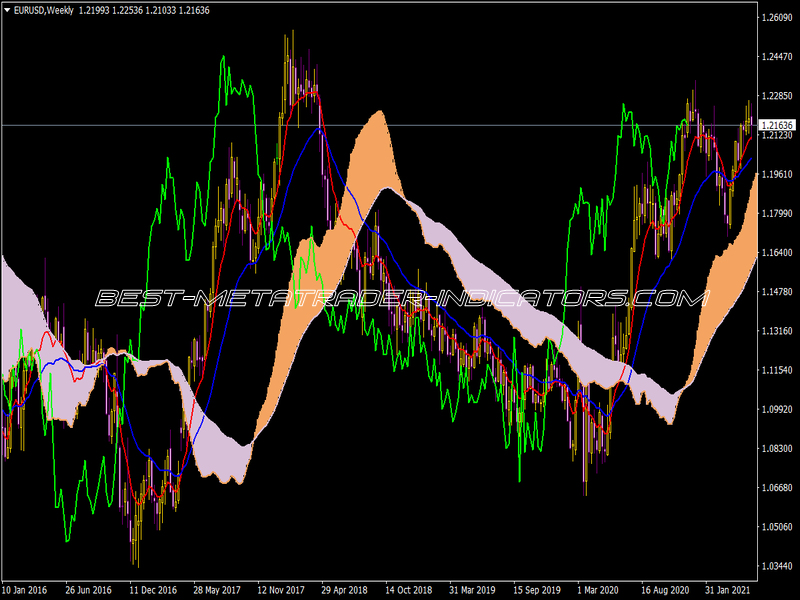Click the 29 Apr 2018 date label
The image size is (800, 600).
coord(344,590)
